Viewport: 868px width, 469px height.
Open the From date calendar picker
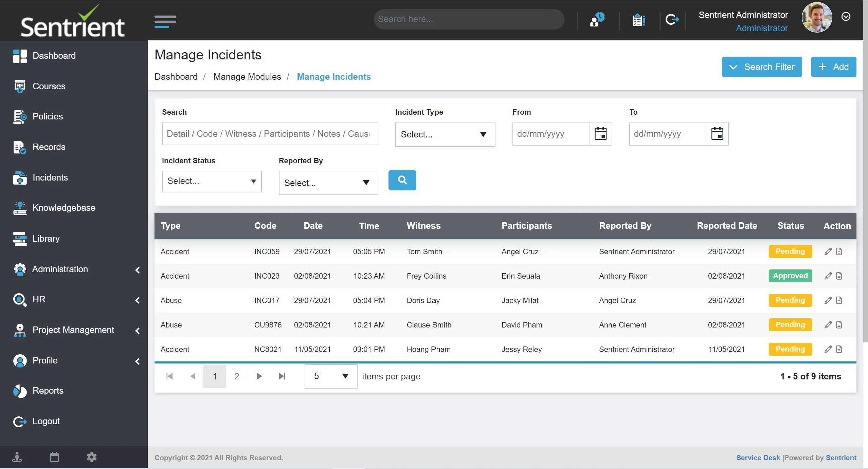[x=600, y=134]
